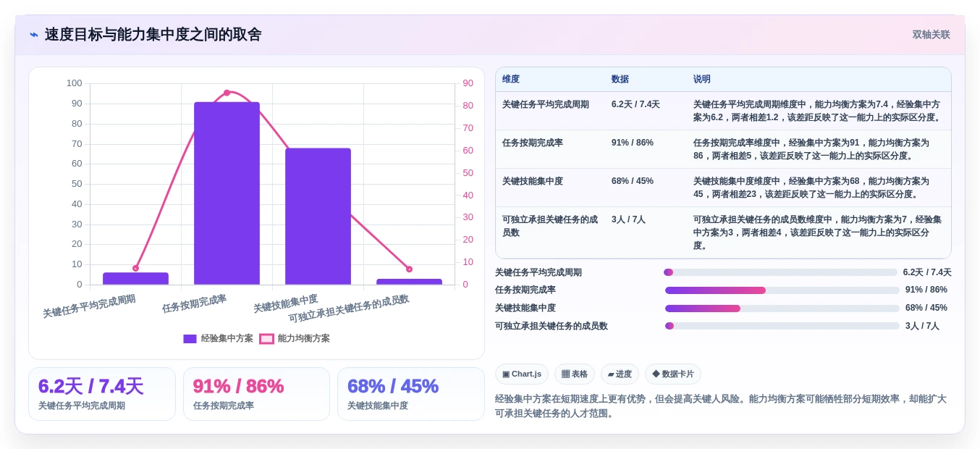Click the 关键任务平均完成周期 bar in chart
980x449 pixels.
click(x=135, y=279)
